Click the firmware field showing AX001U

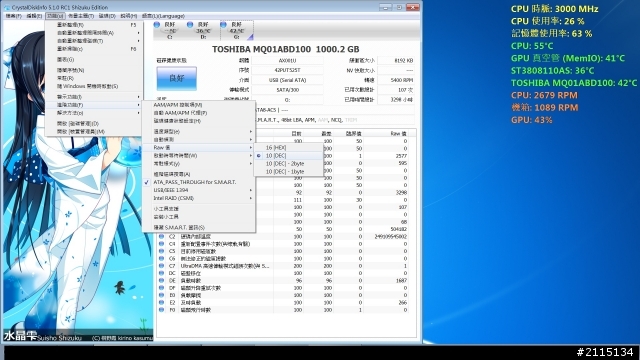[x=287, y=60]
